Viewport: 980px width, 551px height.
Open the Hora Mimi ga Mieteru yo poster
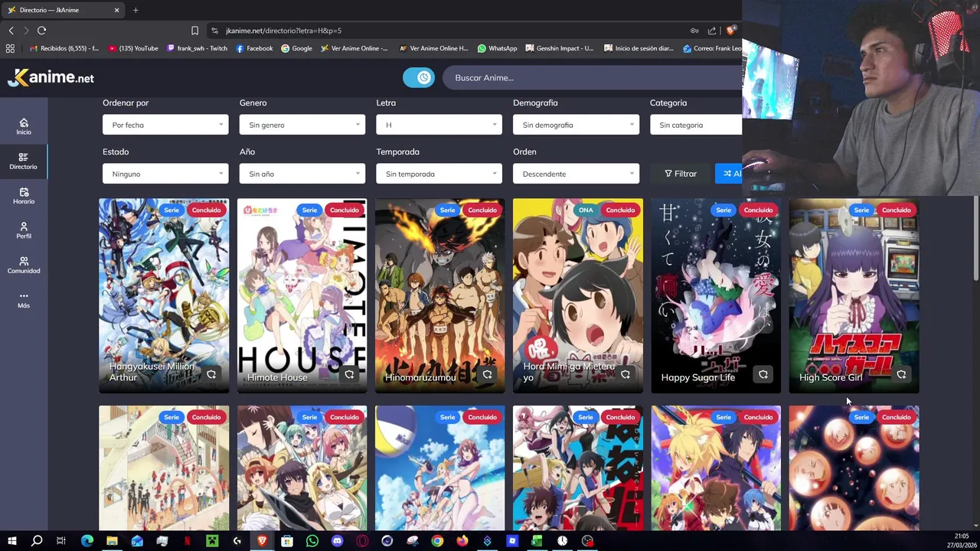coord(578,295)
